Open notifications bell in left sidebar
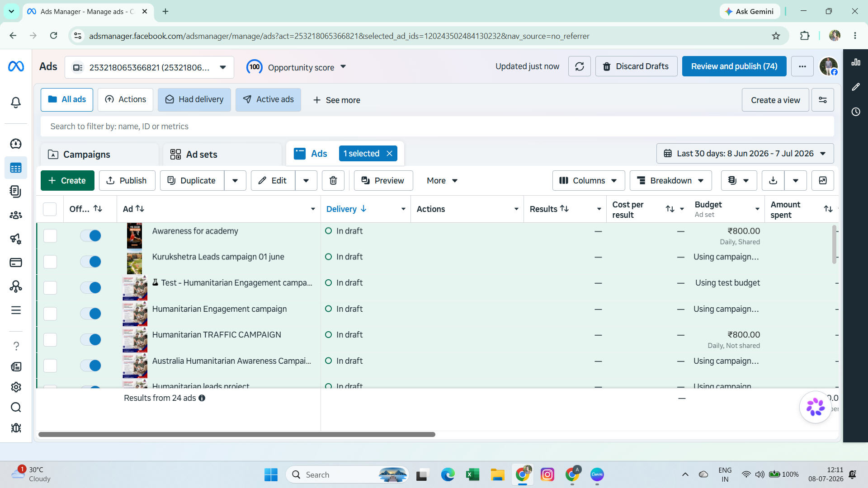 point(16,103)
